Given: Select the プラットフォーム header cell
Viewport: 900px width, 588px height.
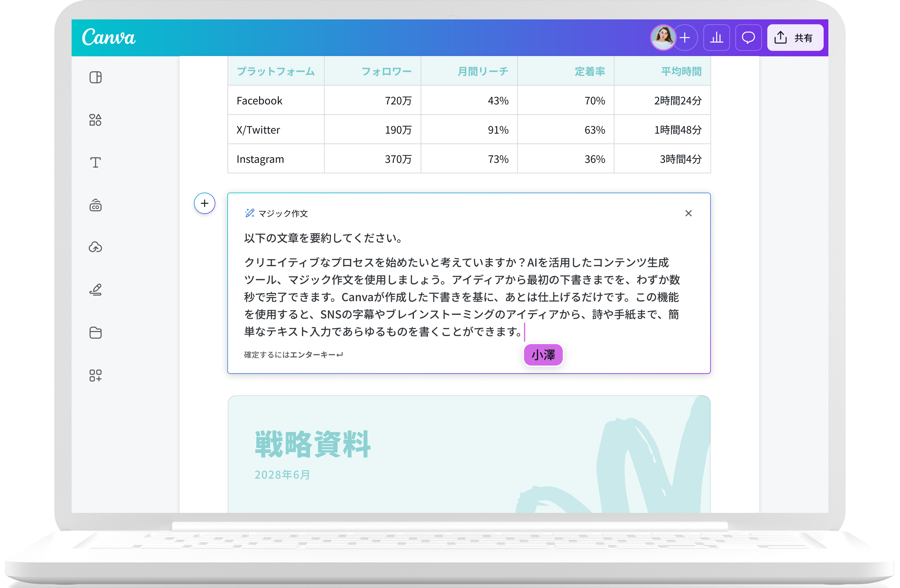Looking at the screenshot, I should (276, 71).
